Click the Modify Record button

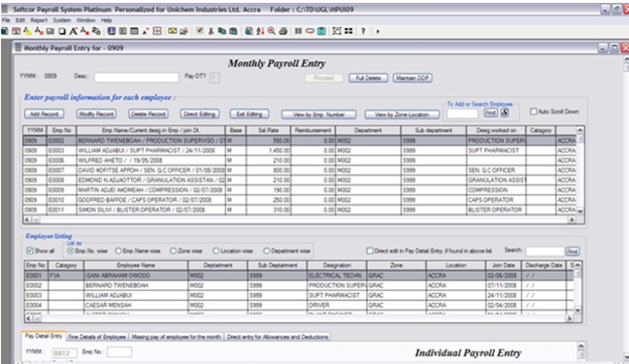pyautogui.click(x=96, y=114)
